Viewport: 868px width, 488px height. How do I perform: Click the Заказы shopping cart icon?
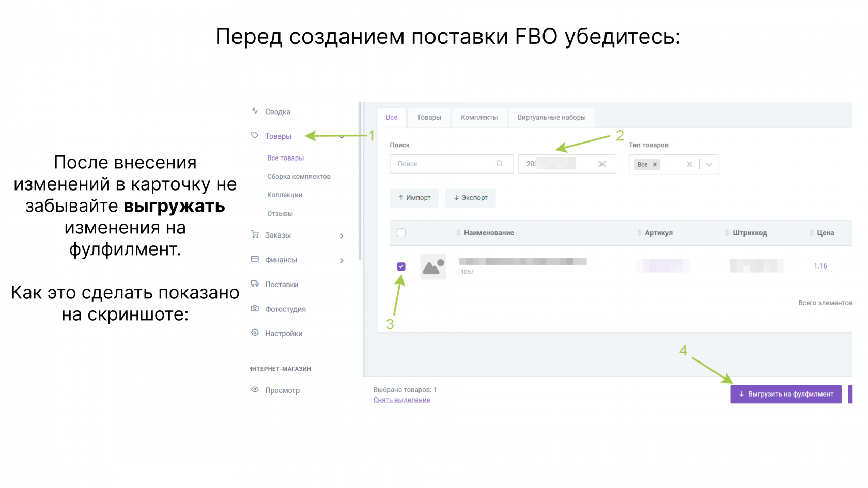click(x=255, y=234)
